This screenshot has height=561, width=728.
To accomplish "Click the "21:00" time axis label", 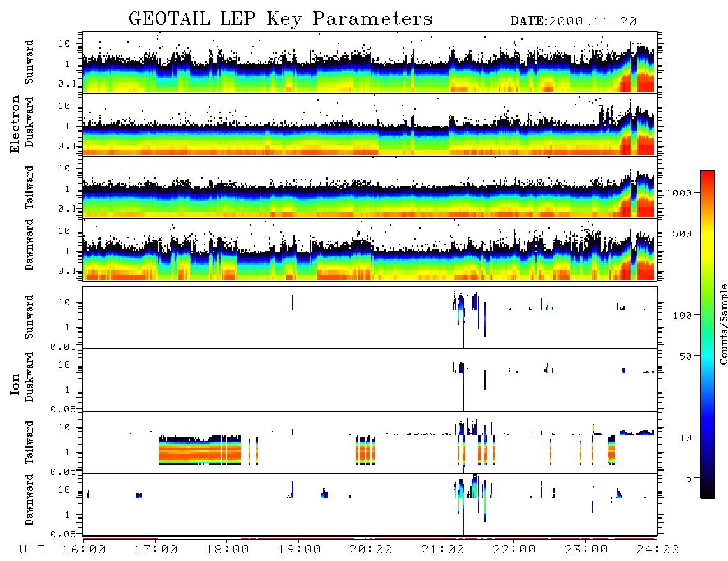I will (443, 550).
